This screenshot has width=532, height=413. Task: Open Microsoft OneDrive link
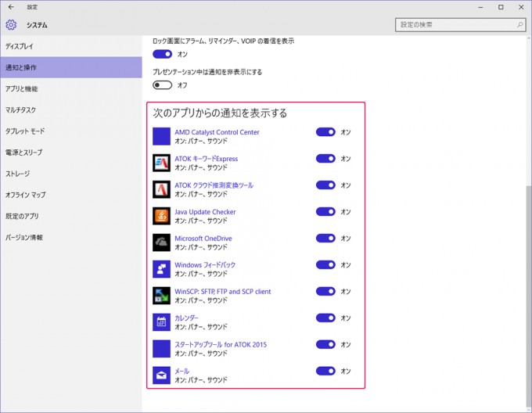203,238
